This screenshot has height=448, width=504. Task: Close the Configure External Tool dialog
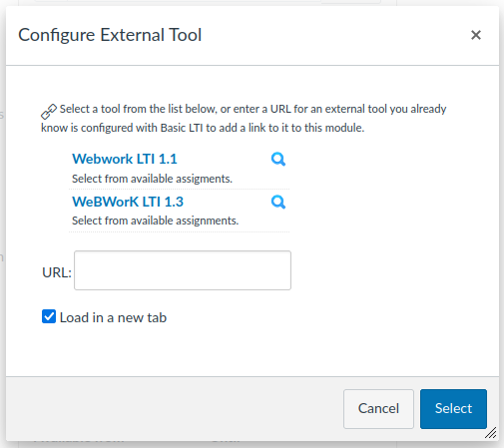point(476,35)
